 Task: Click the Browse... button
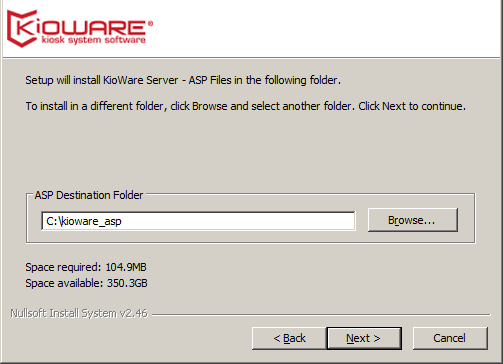tap(413, 220)
